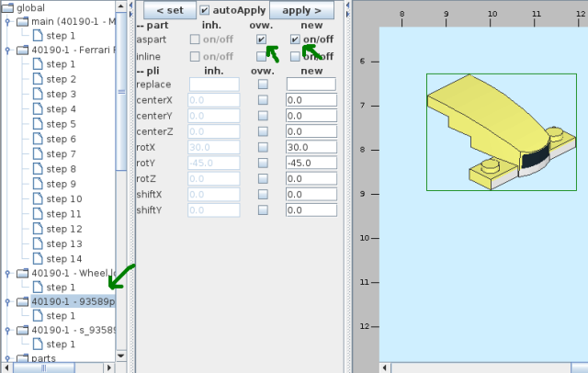Click the page icon next to step 10

tap(38, 198)
